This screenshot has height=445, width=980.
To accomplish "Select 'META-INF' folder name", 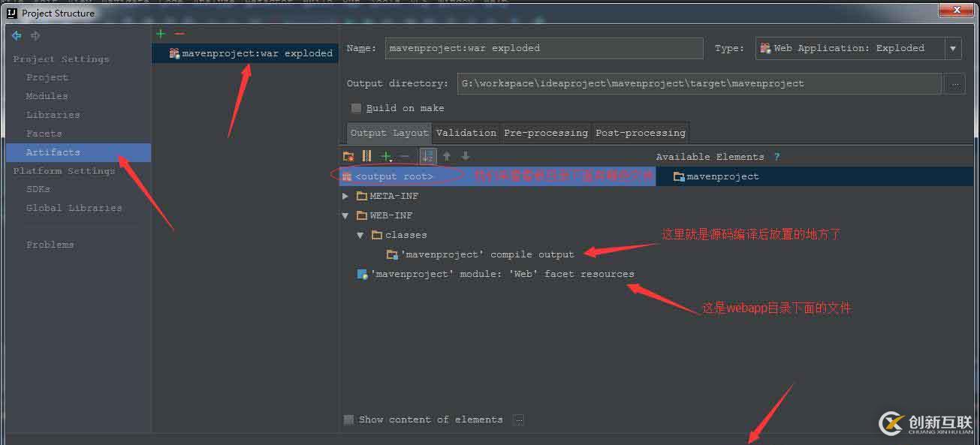I will 394,196.
